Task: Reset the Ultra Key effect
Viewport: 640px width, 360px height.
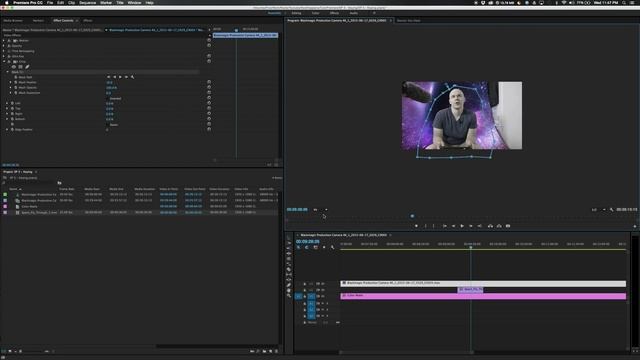Action: (209, 56)
